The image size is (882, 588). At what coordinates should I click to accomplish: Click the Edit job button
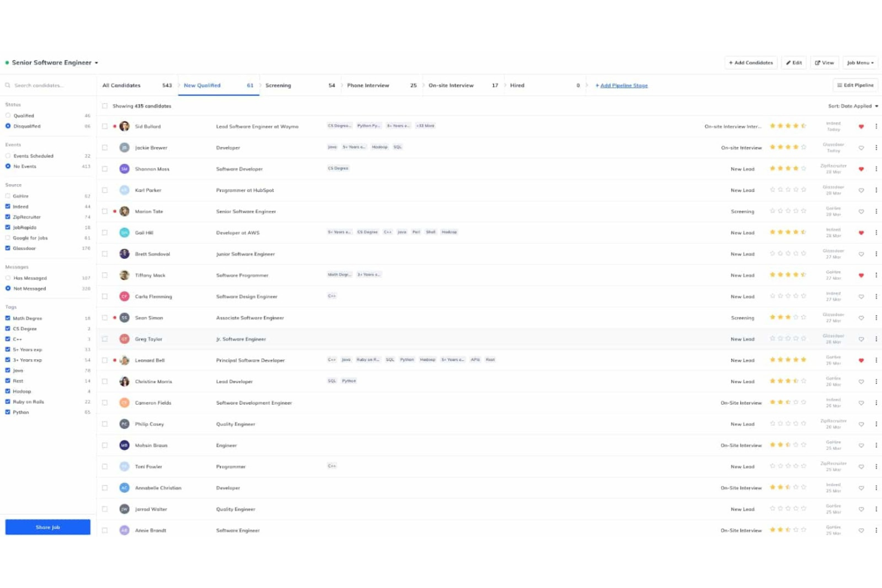coord(794,63)
